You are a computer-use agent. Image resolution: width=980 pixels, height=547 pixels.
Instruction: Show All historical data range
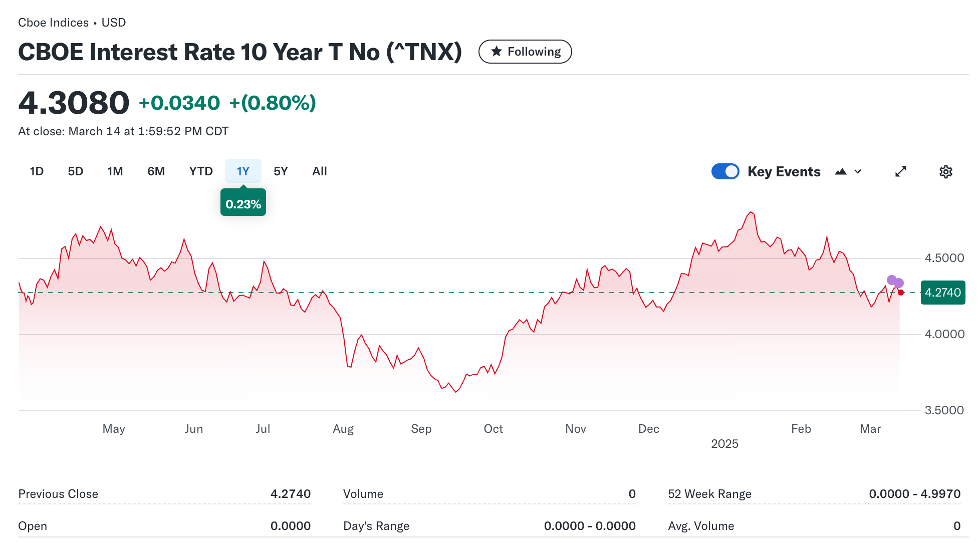coord(320,171)
